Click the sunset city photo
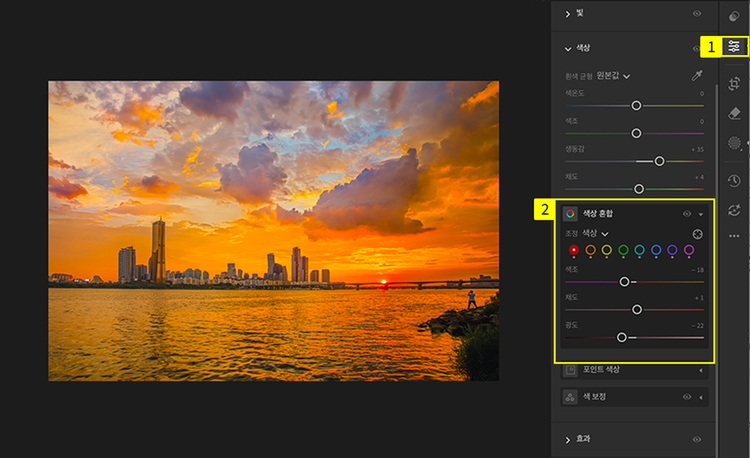The width and height of the screenshot is (750, 458). click(274, 231)
